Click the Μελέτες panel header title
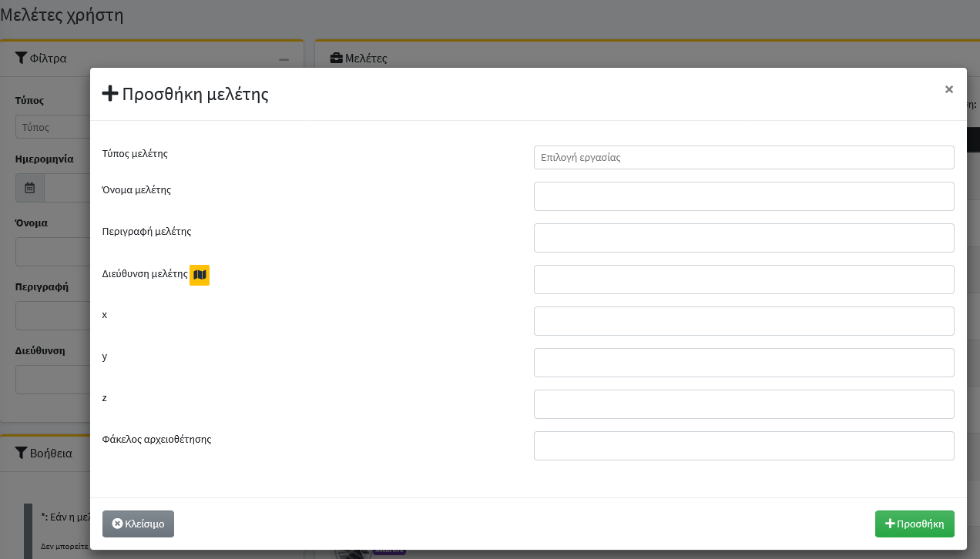 (x=366, y=59)
